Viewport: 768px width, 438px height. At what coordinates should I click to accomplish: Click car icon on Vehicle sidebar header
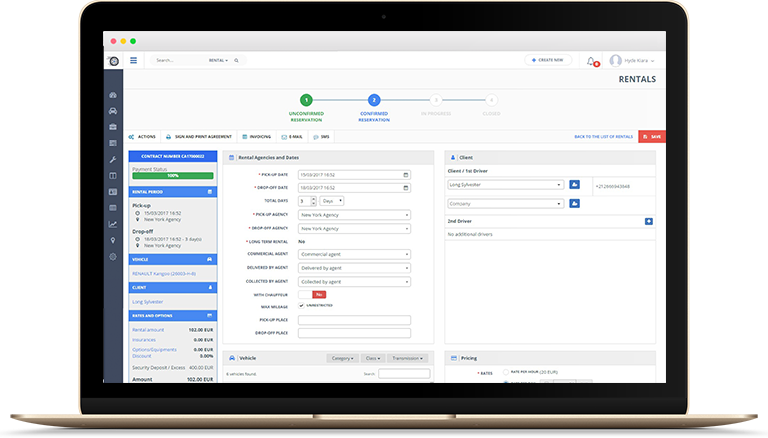(x=210, y=259)
